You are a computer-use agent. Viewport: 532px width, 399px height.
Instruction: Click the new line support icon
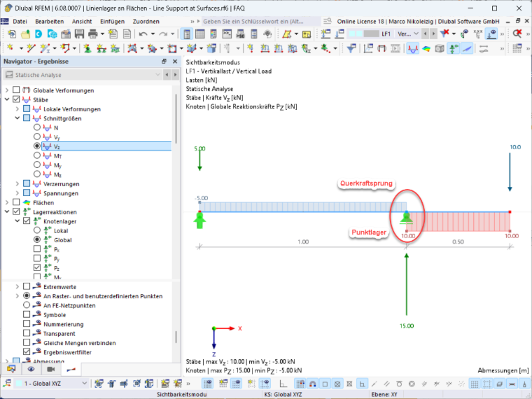click(101, 49)
